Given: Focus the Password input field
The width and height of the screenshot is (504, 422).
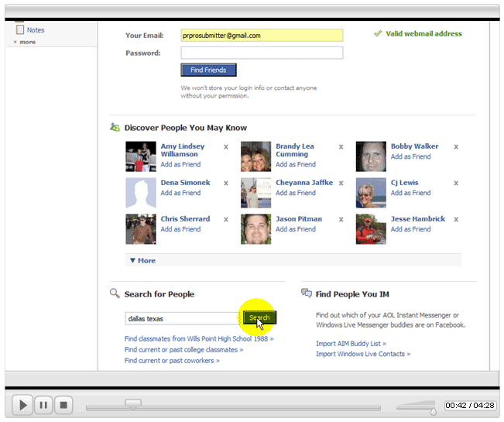Looking at the screenshot, I should pyautogui.click(x=262, y=53).
